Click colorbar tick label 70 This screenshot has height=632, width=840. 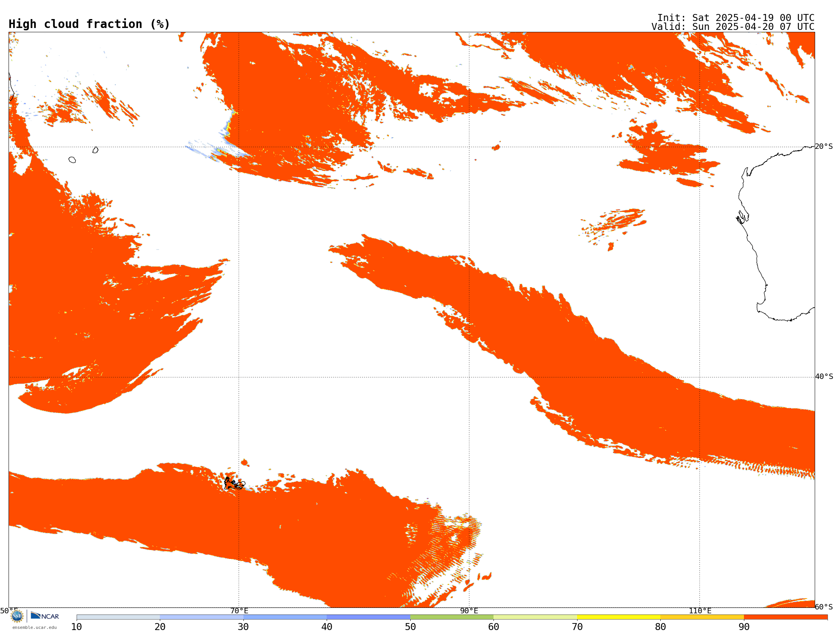(x=577, y=627)
